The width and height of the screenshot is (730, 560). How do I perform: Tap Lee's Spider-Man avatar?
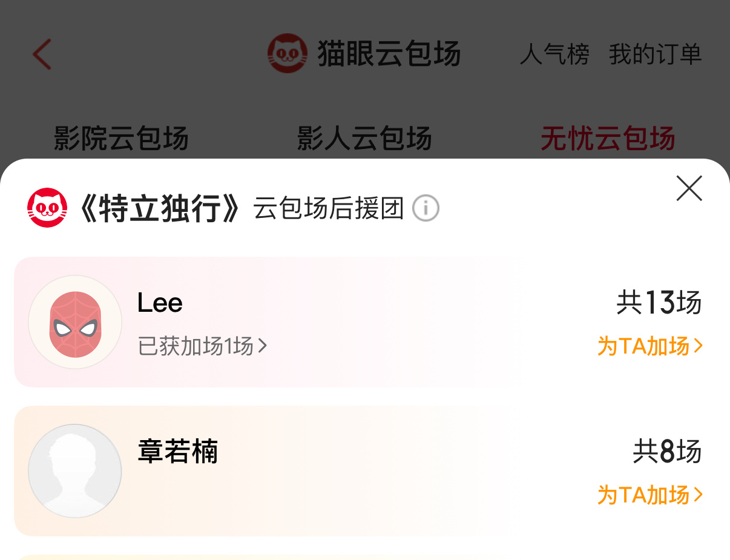coord(75,323)
